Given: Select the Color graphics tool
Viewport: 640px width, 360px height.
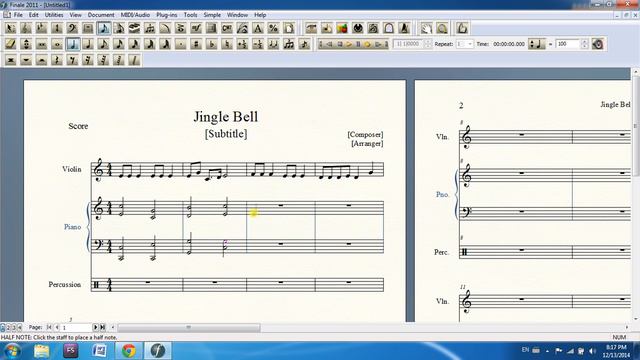Looking at the screenshot, I should click(x=342, y=28).
